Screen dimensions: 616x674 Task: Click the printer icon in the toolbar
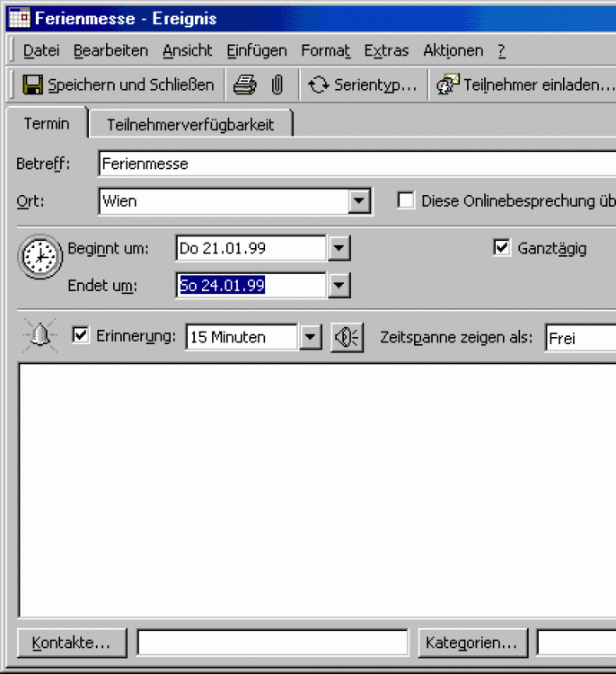(244, 85)
